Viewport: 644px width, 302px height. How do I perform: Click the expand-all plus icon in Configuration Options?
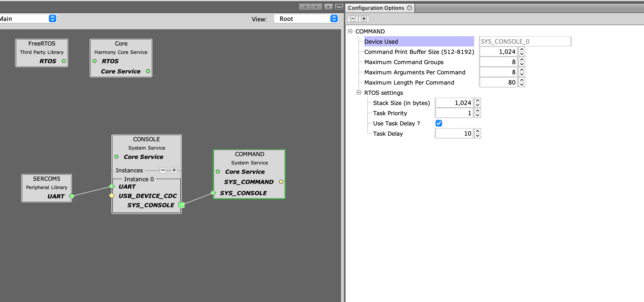(x=364, y=19)
